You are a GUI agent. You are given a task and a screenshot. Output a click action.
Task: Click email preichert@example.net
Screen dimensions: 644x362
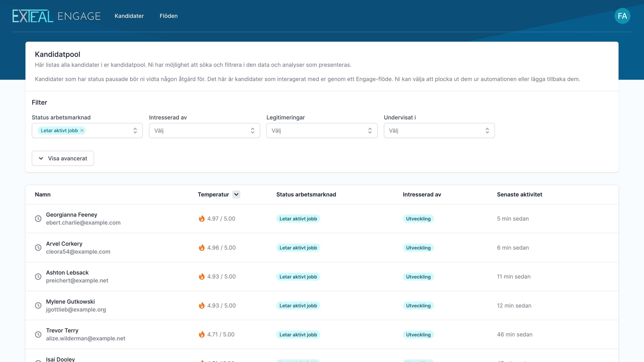click(x=77, y=280)
